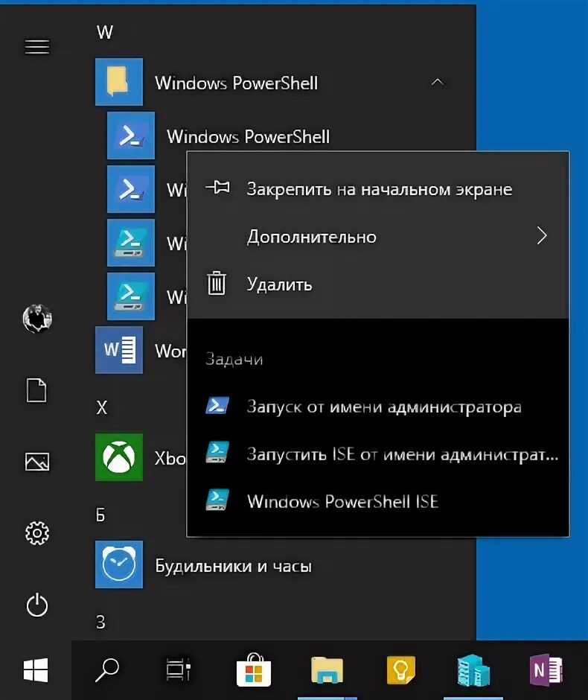Open Settings gear in the Start sidebar
The width and height of the screenshot is (588, 700).
[x=37, y=533]
